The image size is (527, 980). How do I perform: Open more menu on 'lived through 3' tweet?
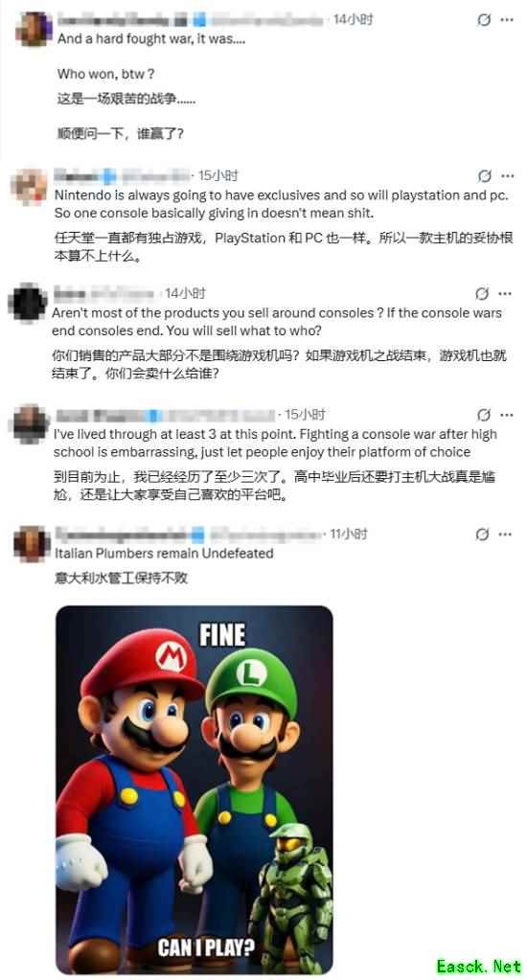(x=507, y=415)
